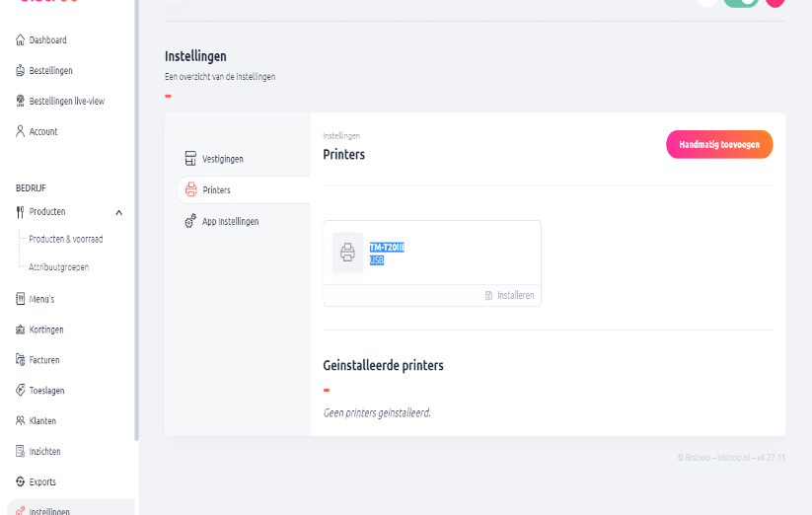Click the Dashboard home icon

coord(20,40)
